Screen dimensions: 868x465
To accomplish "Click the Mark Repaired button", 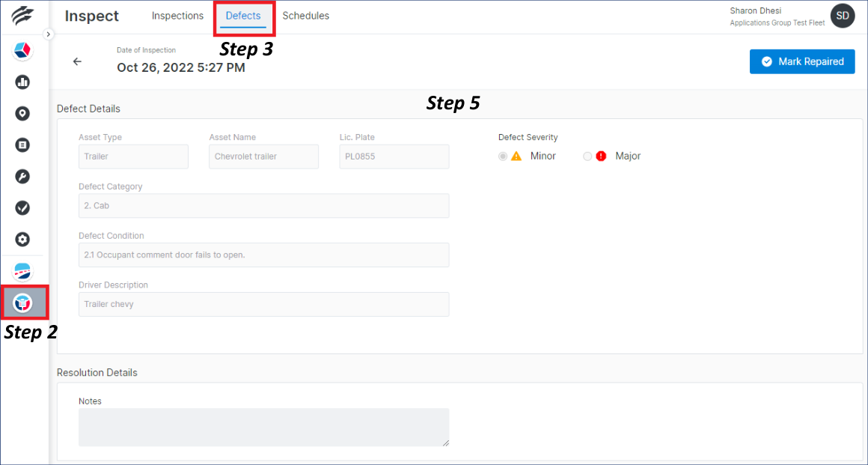I will pos(801,61).
